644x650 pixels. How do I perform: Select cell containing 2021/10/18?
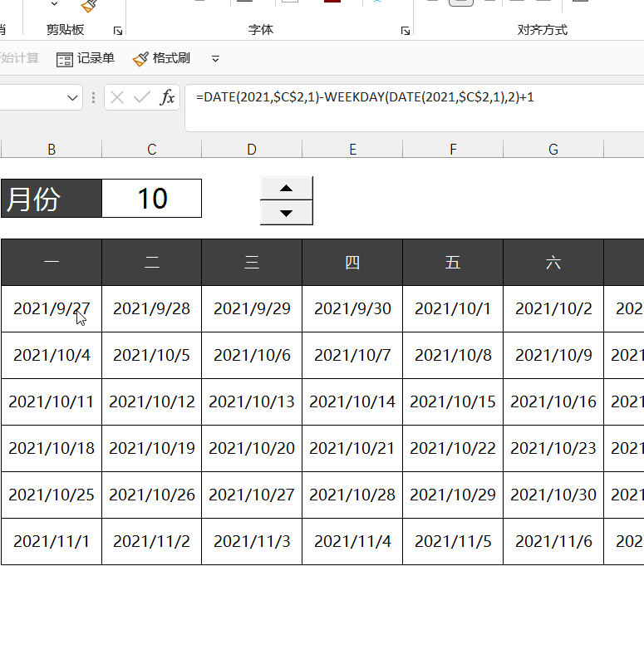tap(52, 448)
